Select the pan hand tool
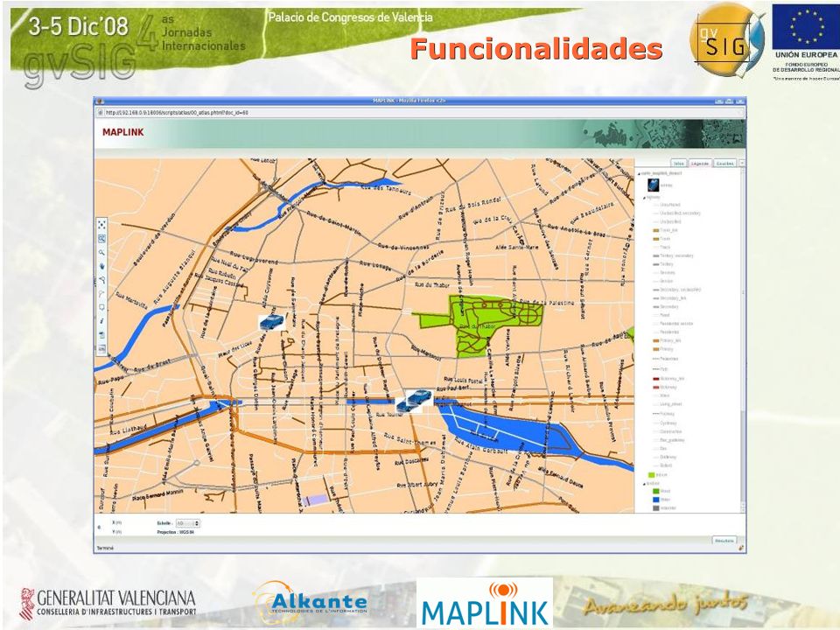Image resolution: width=840 pixels, height=630 pixels. (x=101, y=266)
